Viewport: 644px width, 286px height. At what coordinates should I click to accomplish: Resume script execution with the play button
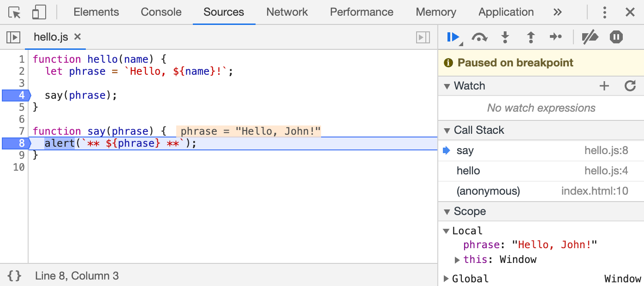point(453,37)
